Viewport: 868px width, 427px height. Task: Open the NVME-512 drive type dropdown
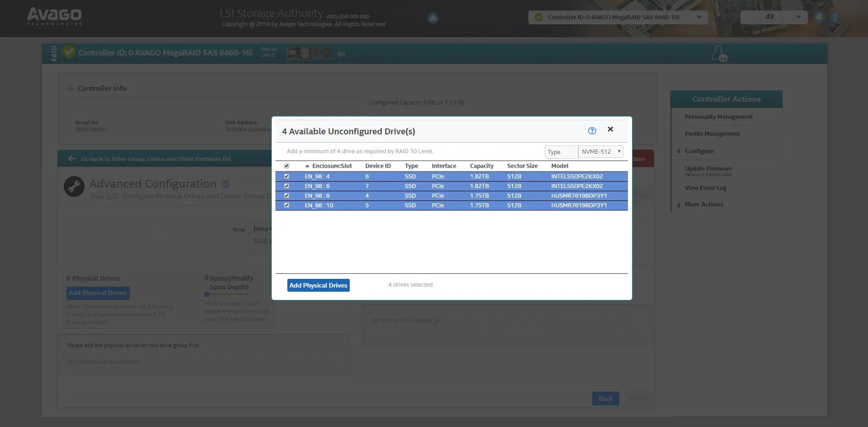point(600,152)
